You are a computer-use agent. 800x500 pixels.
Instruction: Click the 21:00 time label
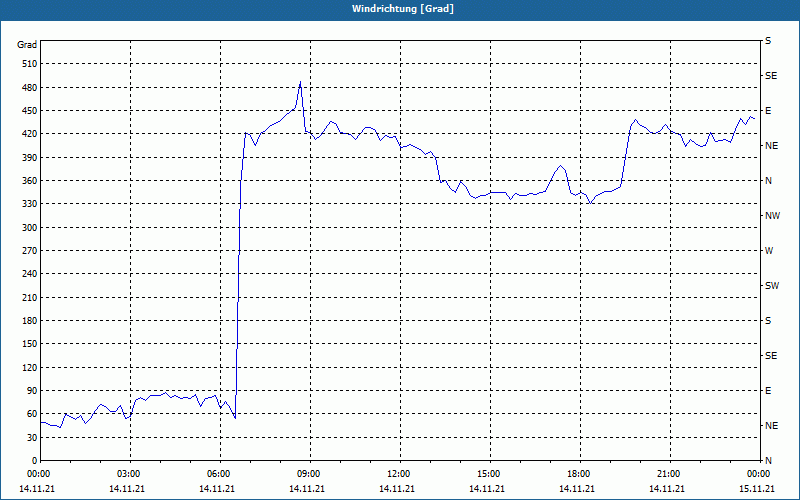(x=670, y=474)
